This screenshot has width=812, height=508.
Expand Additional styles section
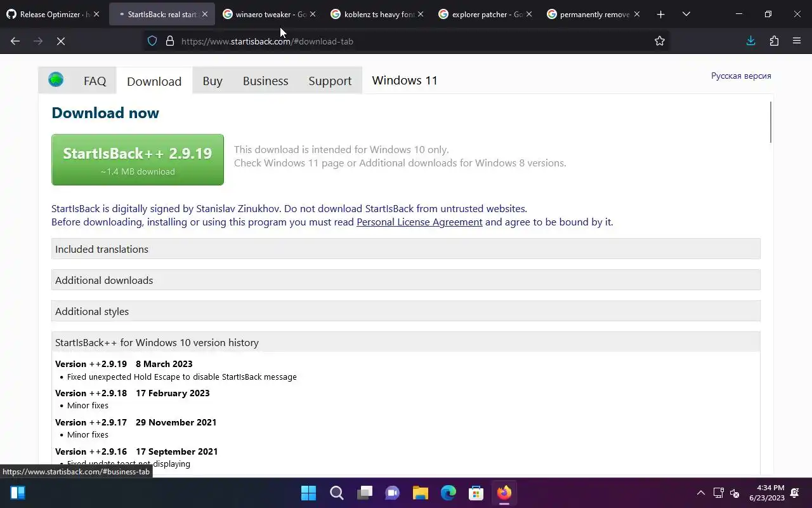coord(406,311)
